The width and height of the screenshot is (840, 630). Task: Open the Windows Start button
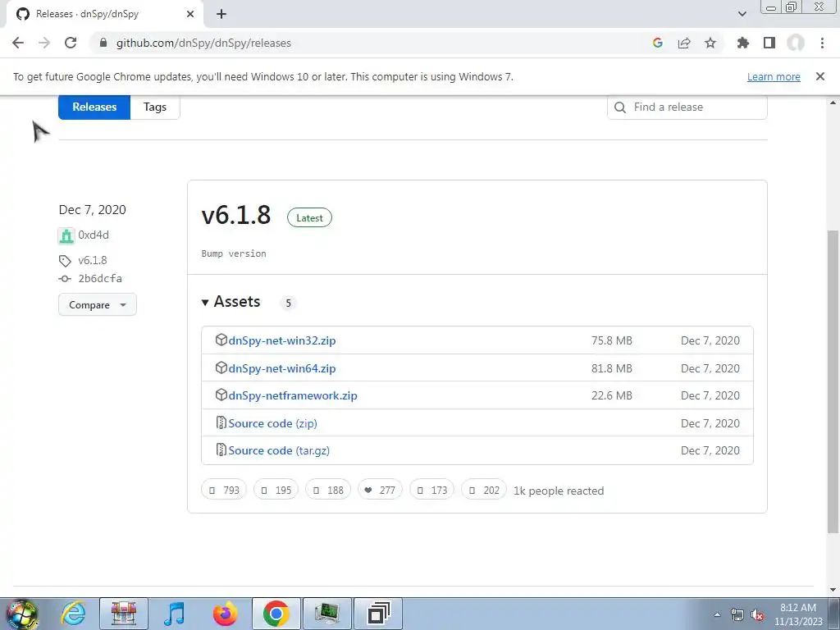(21, 614)
